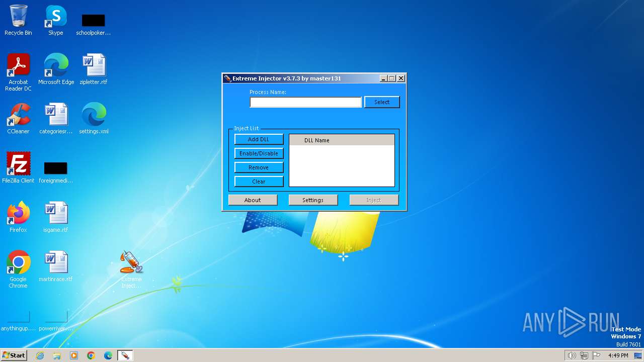This screenshot has width=644, height=362.
Task: Open the volume speaker tray icon
Action: pyautogui.click(x=572, y=355)
